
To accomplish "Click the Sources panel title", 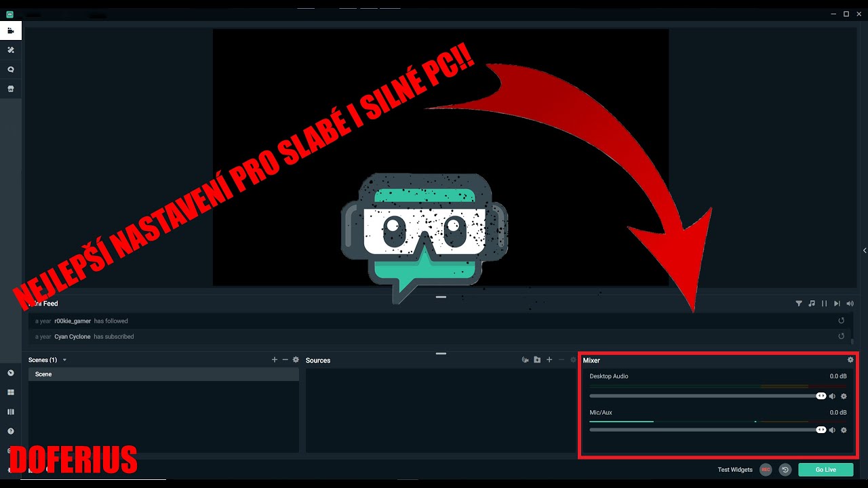I will [x=318, y=361].
